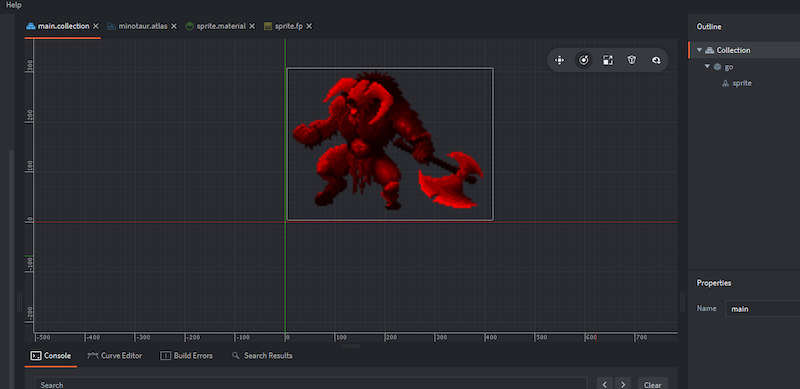This screenshot has height=389, width=800.
Task: Click the minotaur.atlas tab file icon
Action: tap(111, 26)
